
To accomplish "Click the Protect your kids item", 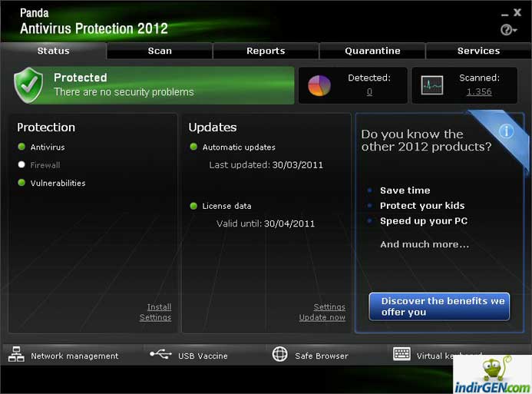I will point(422,206).
